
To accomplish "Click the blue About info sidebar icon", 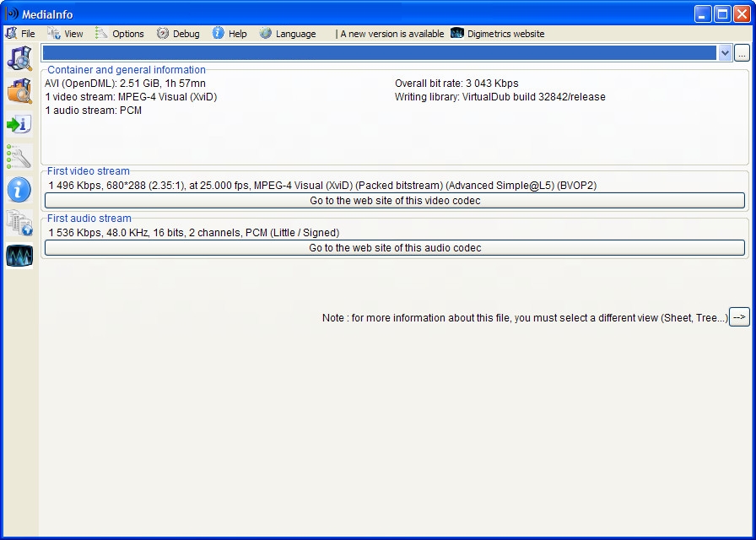I will click(19, 190).
